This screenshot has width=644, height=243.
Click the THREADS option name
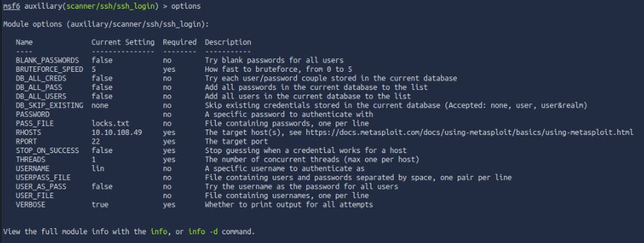[x=30, y=160]
